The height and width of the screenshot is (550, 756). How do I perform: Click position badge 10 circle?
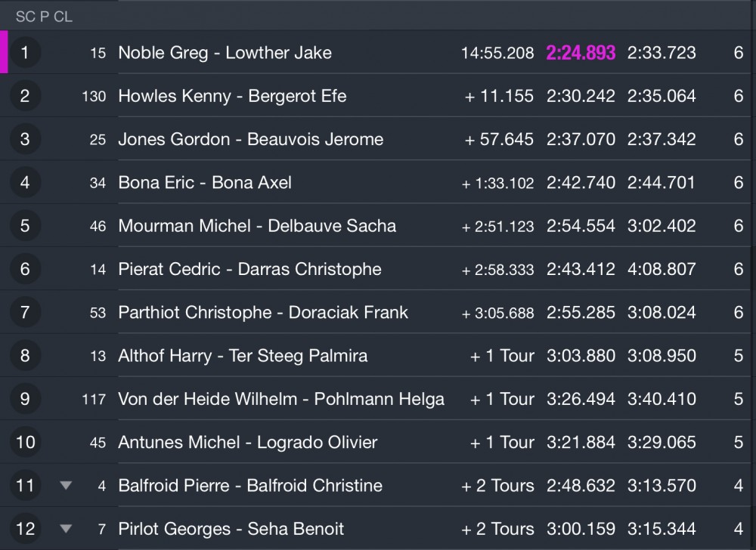pos(25,442)
